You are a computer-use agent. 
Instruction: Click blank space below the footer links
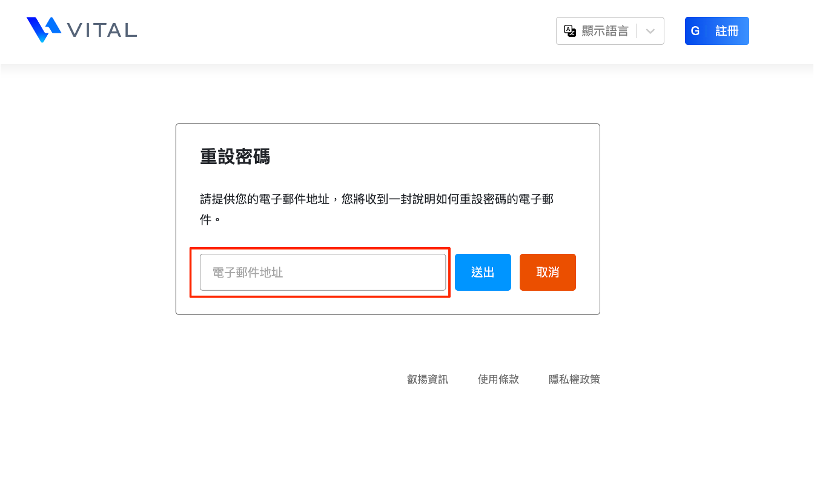click(x=407, y=448)
